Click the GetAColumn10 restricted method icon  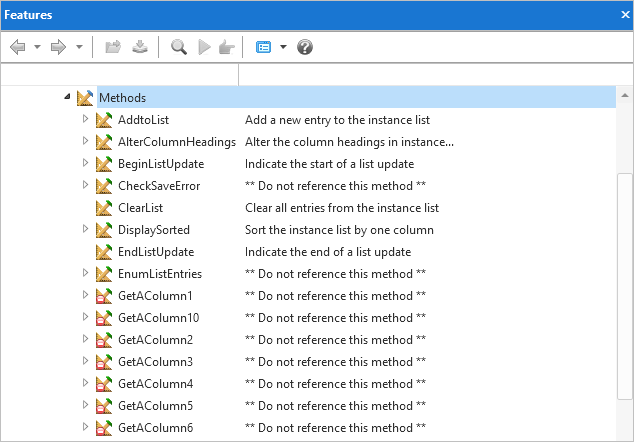(x=104, y=317)
